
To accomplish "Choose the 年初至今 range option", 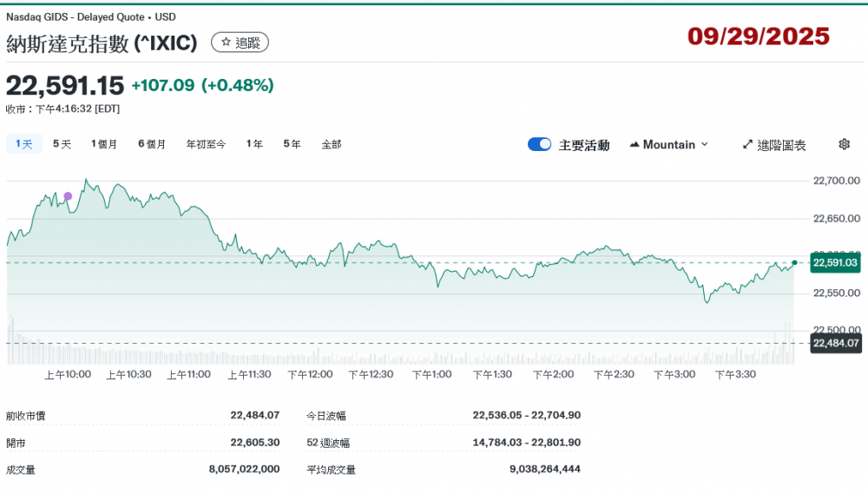I will [x=206, y=144].
